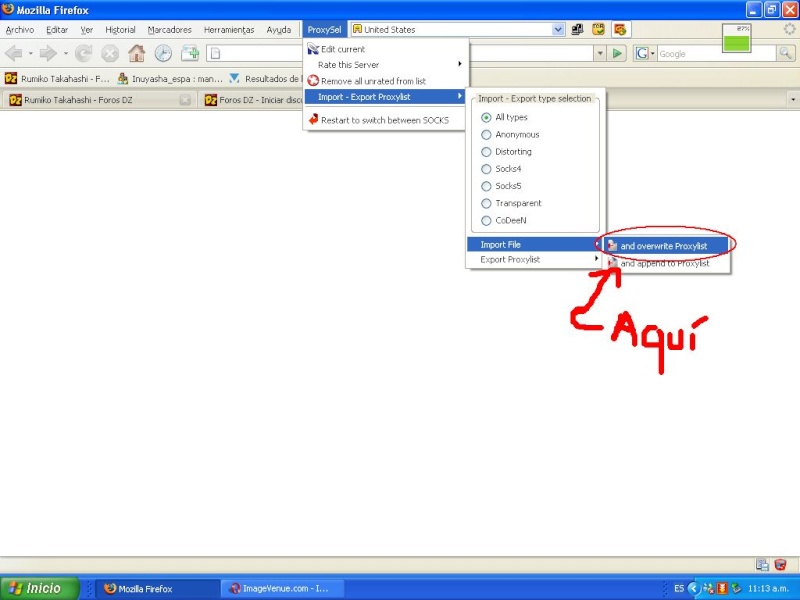Click the green Go arrow beside the address bar

pyautogui.click(x=617, y=53)
